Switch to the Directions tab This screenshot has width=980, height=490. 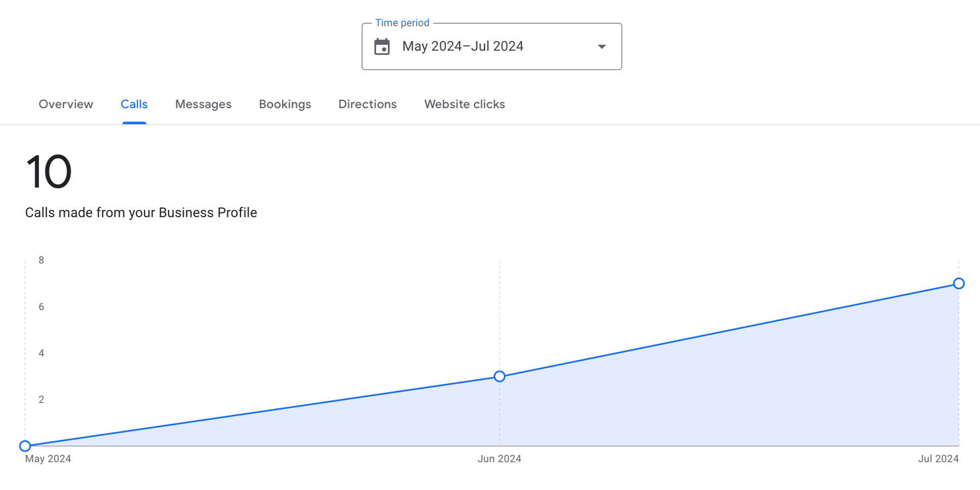367,104
